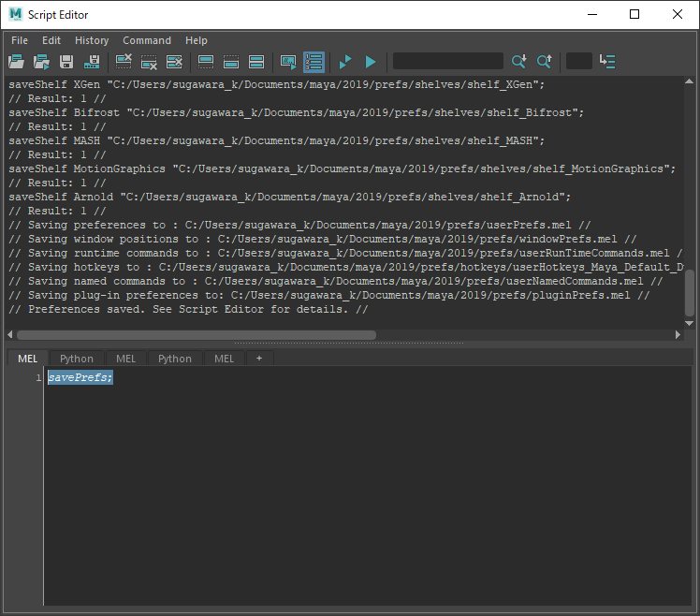
Task: Switch to the first Python tab
Action: pyautogui.click(x=77, y=359)
